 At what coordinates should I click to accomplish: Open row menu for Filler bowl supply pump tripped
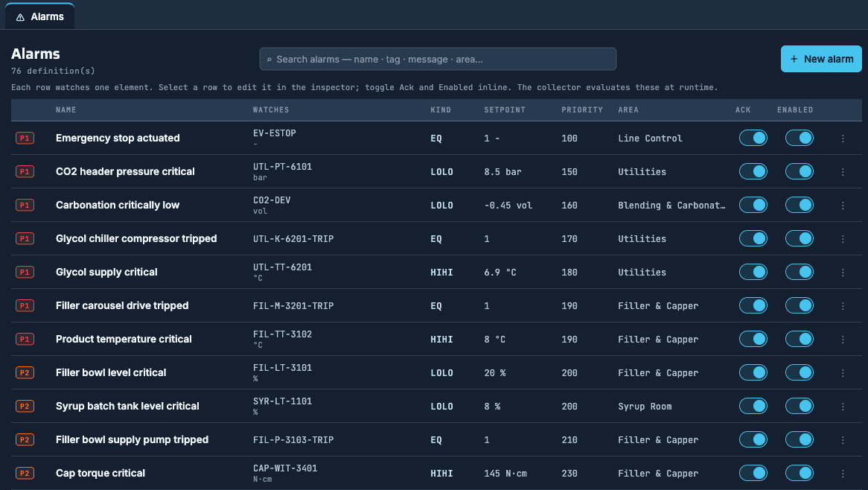pos(843,439)
